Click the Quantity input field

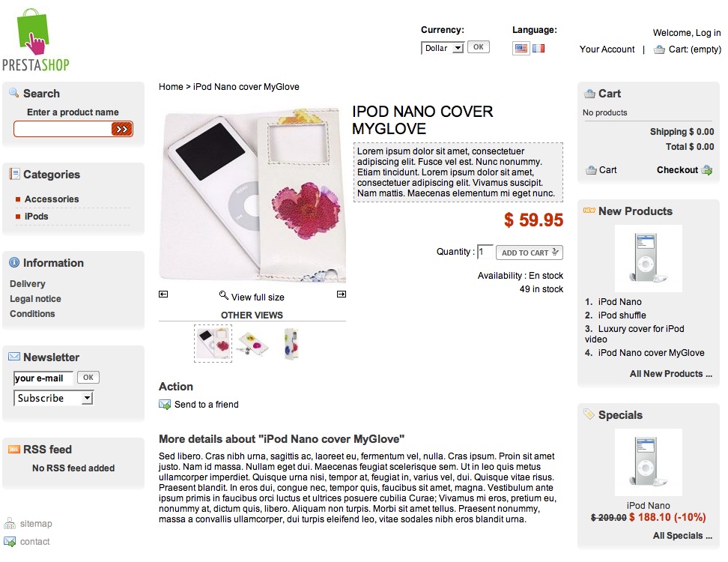(485, 252)
